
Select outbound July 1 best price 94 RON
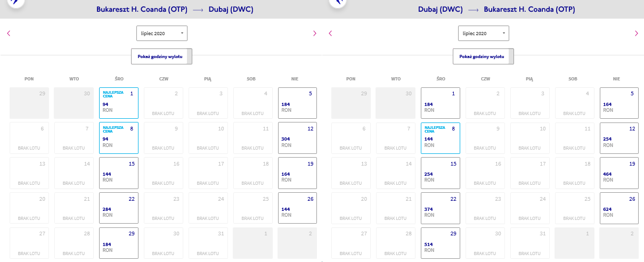pos(118,103)
